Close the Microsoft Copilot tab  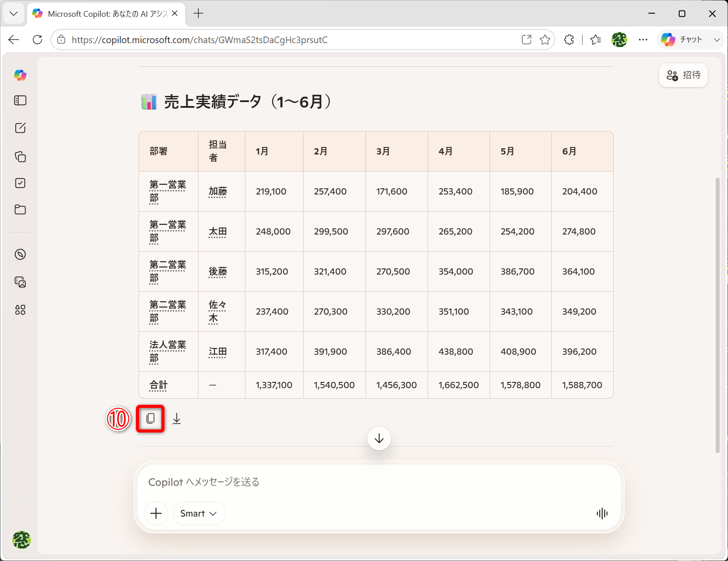point(175,14)
